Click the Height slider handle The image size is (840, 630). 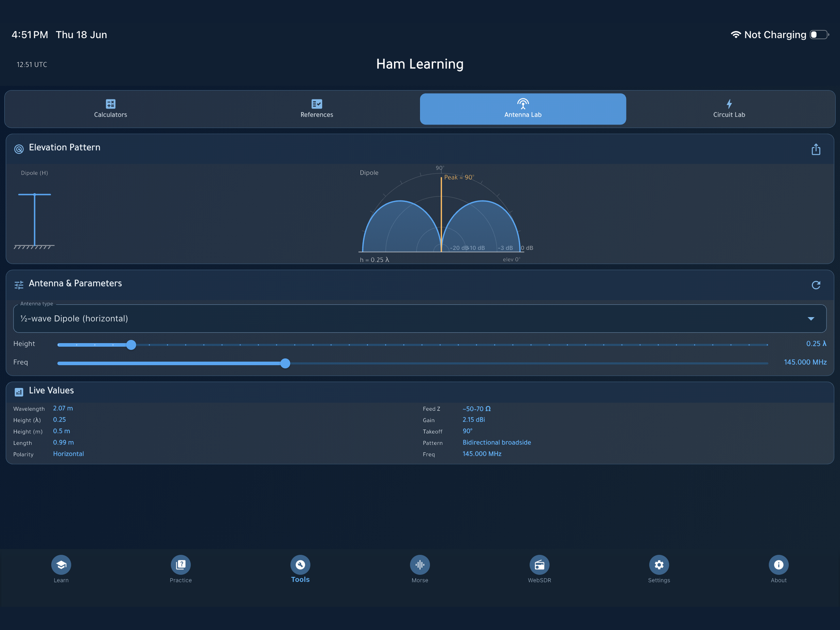pos(131,344)
